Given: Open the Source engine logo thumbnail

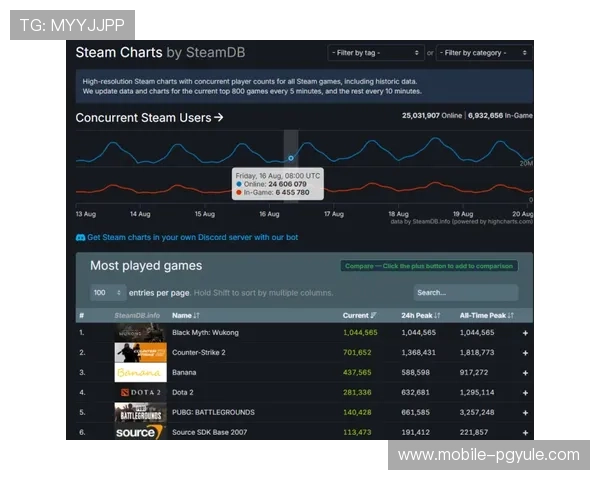Looking at the screenshot, I should click(x=140, y=431).
